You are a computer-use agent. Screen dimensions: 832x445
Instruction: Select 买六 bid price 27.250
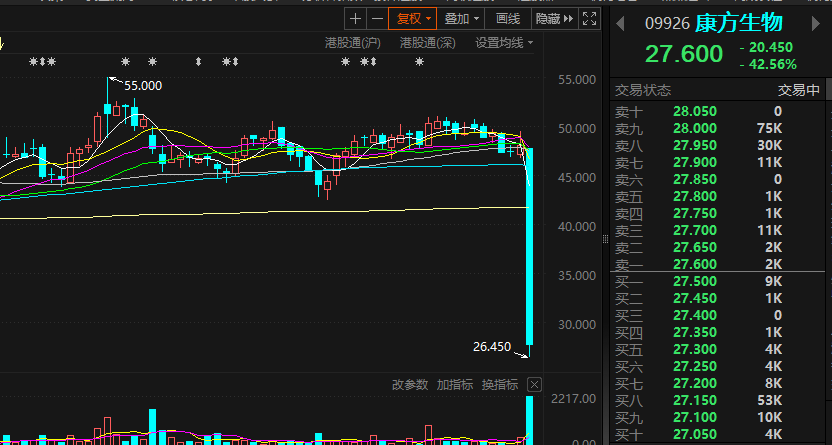pyautogui.click(x=695, y=366)
